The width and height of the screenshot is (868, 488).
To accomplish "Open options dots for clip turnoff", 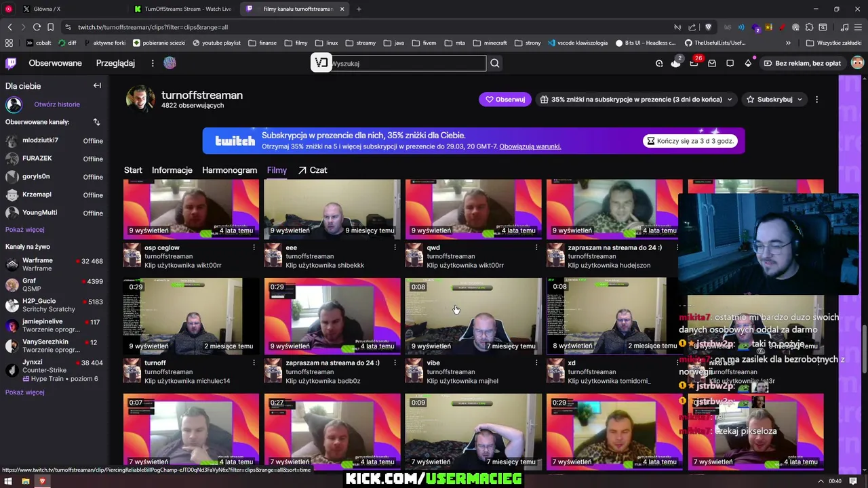I will [254, 363].
